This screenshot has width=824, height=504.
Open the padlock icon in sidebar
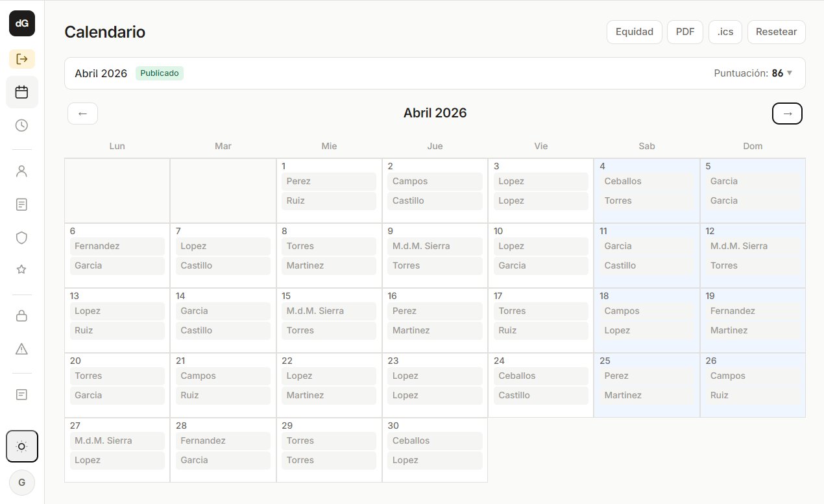point(22,316)
